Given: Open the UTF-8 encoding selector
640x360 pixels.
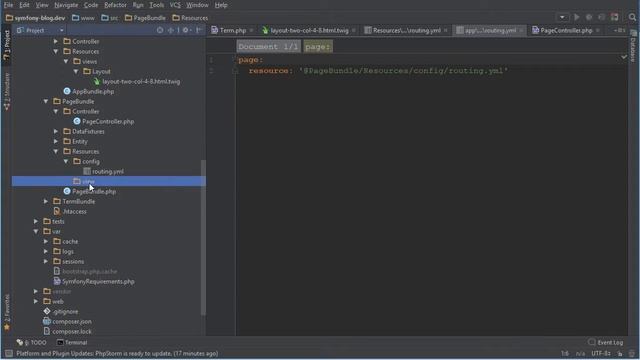Looking at the screenshot, I should tap(601, 353).
